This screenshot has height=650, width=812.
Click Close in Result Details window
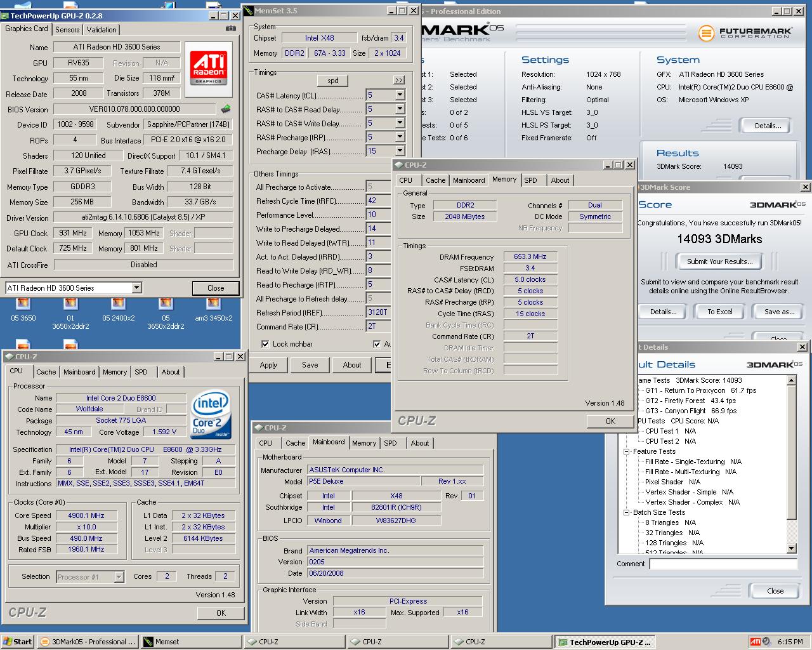coord(775,591)
